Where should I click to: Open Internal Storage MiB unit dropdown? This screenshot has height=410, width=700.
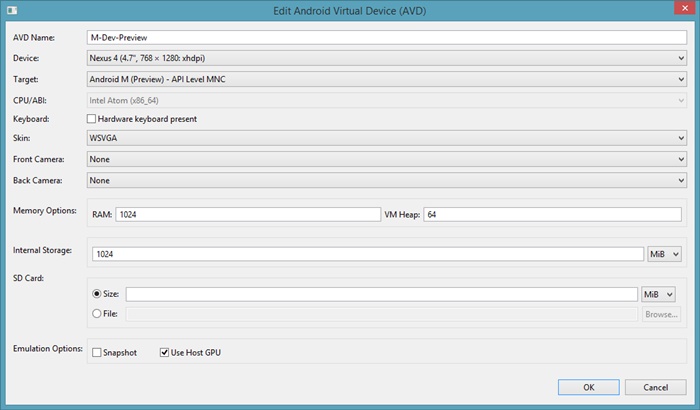click(x=664, y=254)
